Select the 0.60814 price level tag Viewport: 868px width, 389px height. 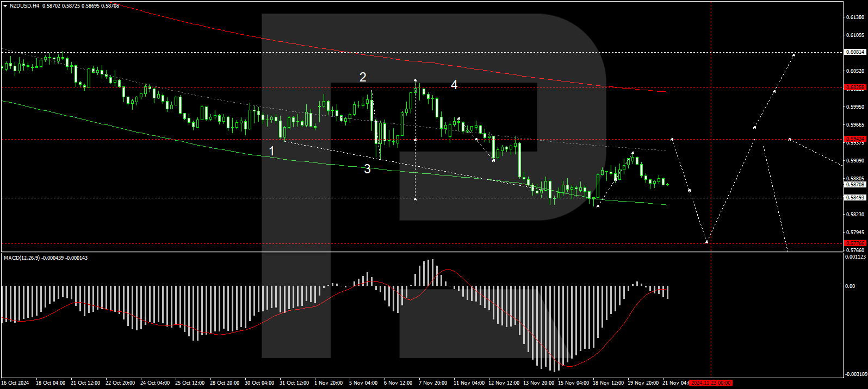[x=855, y=52]
